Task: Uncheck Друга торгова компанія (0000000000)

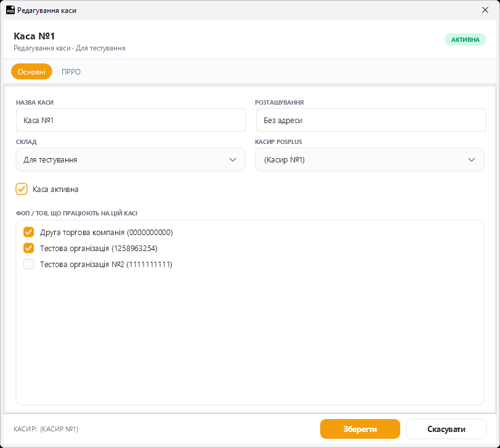Action: click(x=29, y=232)
